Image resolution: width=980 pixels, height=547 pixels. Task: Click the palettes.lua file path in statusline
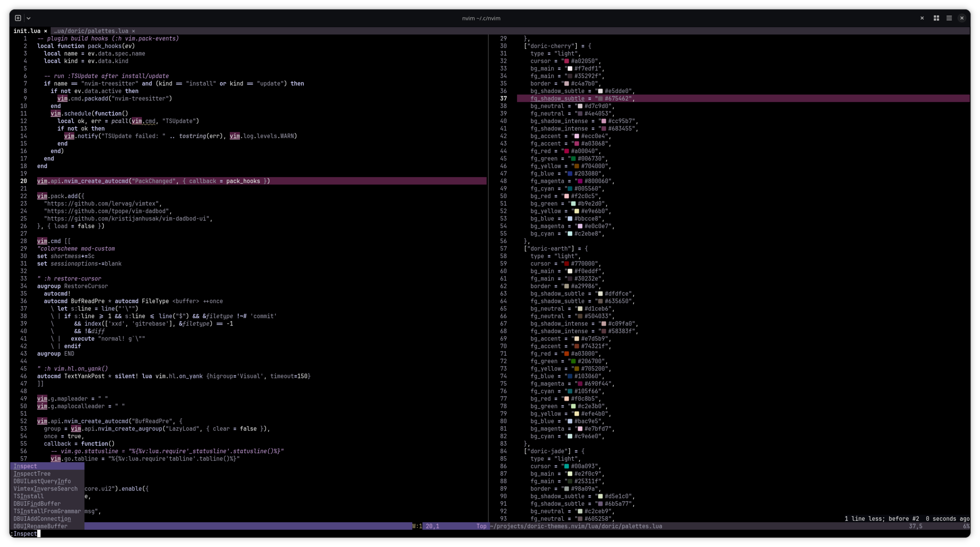point(576,526)
